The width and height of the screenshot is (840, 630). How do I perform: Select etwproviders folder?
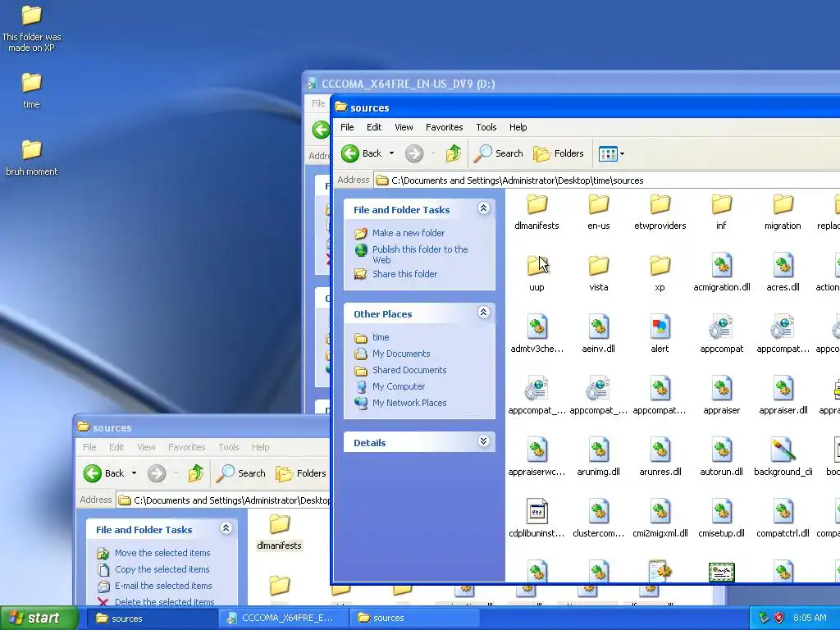click(x=660, y=212)
